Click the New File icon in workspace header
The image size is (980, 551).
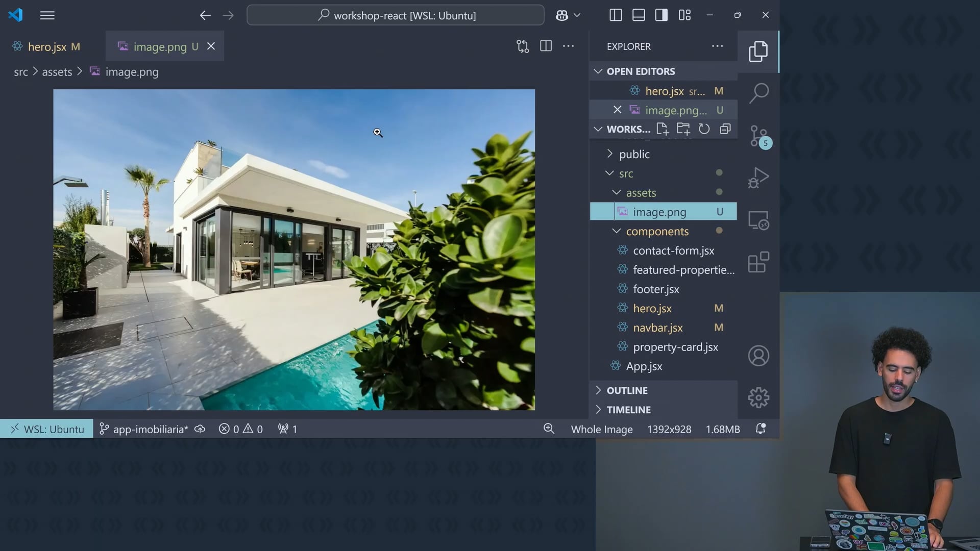[x=662, y=129]
